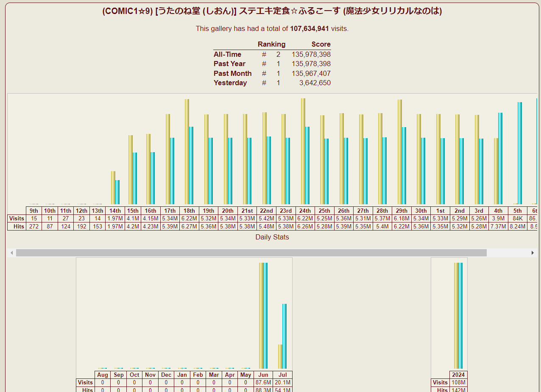Viewport: 541px width, 392px height.
Task: Click the yellow visits bar for 14th
Action: coord(113,188)
